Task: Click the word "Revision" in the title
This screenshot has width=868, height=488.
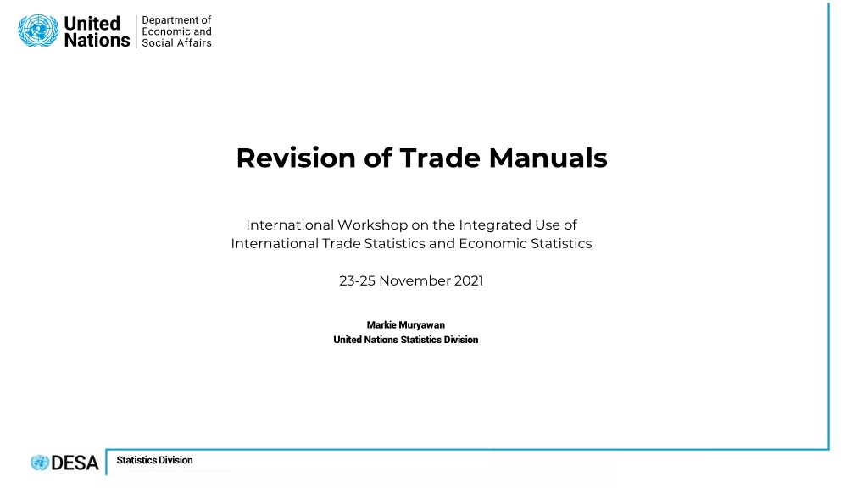Action: click(296, 158)
